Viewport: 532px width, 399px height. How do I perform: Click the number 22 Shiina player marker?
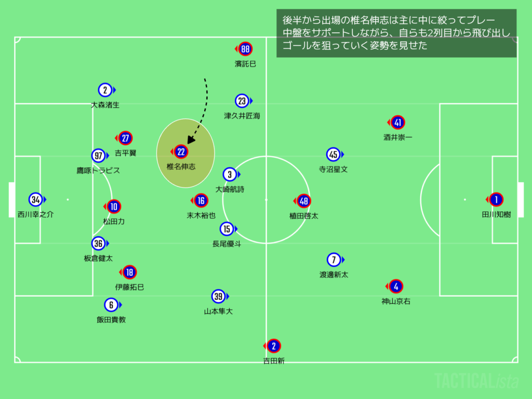[181, 152]
